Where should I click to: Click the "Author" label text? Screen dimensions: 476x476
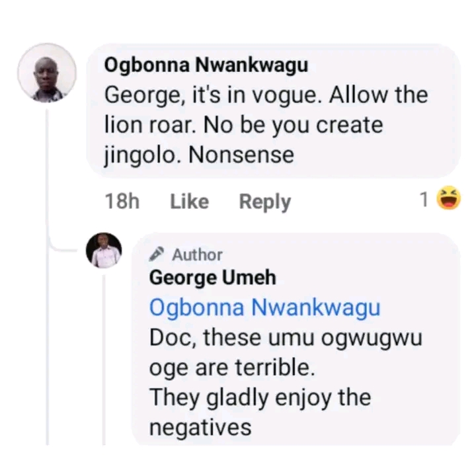[x=197, y=255]
